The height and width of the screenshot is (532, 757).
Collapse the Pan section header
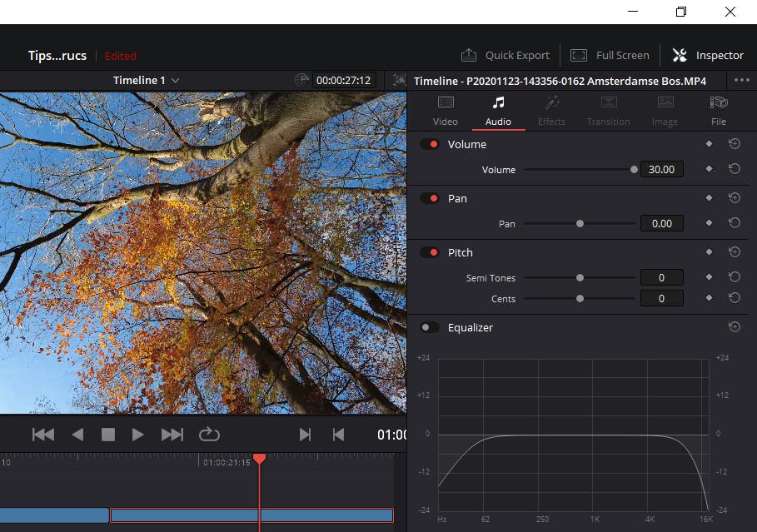click(x=457, y=198)
